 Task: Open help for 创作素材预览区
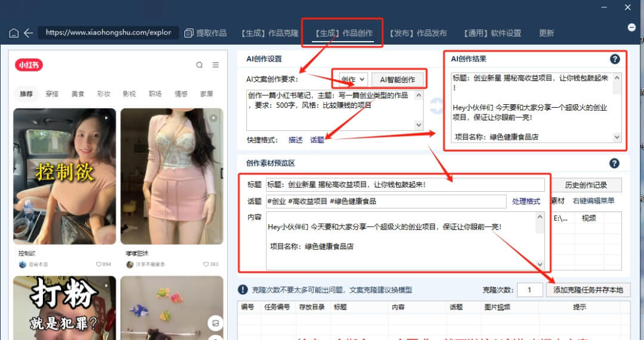614,163
